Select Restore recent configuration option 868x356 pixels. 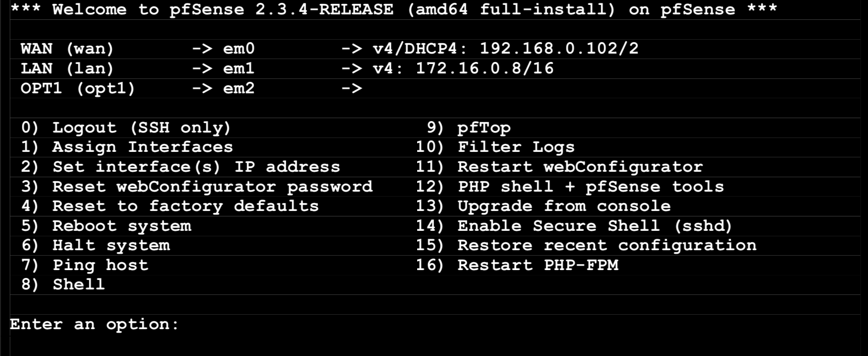(x=586, y=245)
